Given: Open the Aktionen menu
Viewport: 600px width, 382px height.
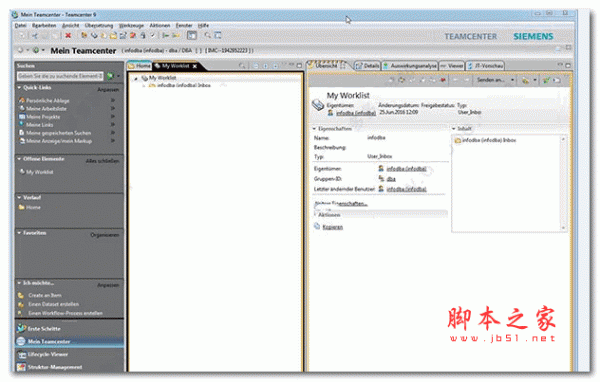Looking at the screenshot, I should [160, 25].
